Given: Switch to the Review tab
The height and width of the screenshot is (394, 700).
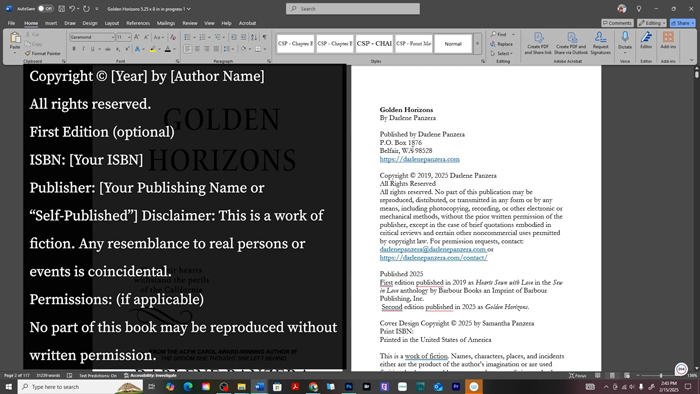Looking at the screenshot, I should pyautogui.click(x=190, y=23).
